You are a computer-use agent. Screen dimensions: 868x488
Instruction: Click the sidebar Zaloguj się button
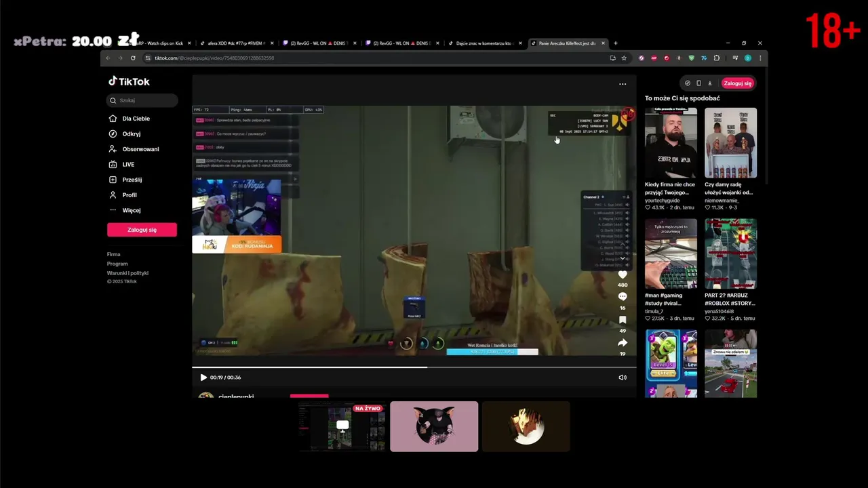point(142,230)
